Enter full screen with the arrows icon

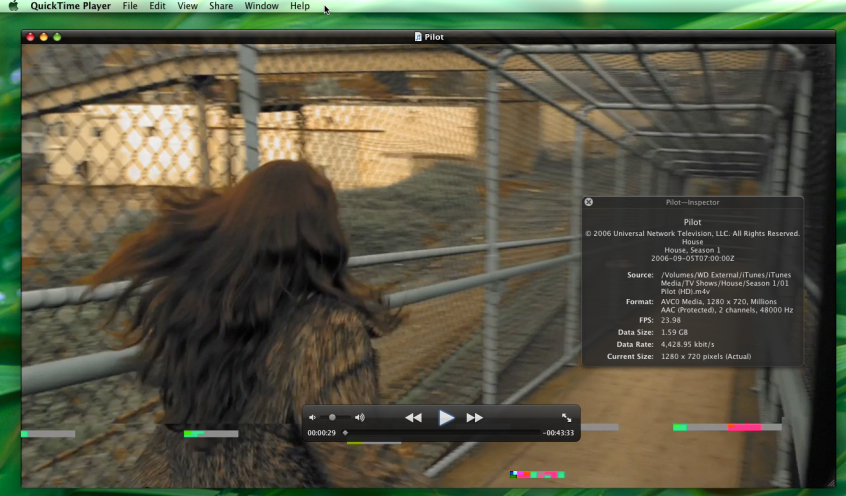point(567,417)
